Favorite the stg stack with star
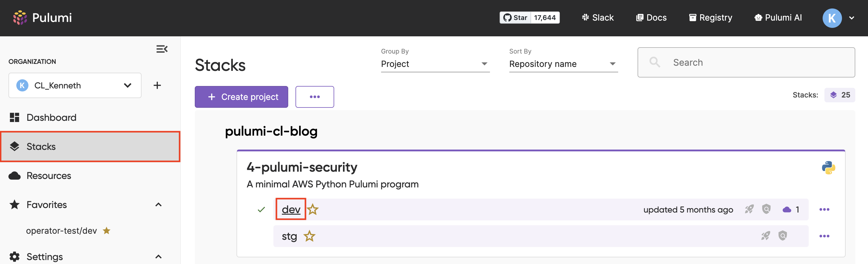868x264 pixels. pyautogui.click(x=309, y=236)
